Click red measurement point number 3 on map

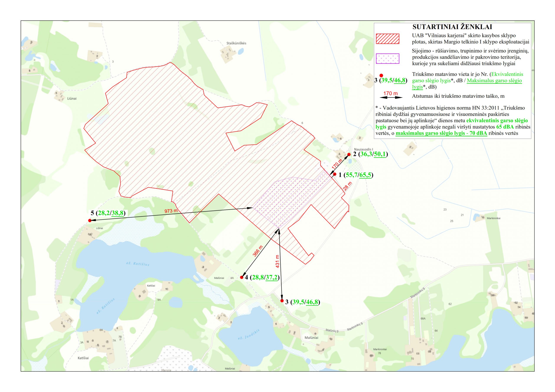[x=282, y=301]
